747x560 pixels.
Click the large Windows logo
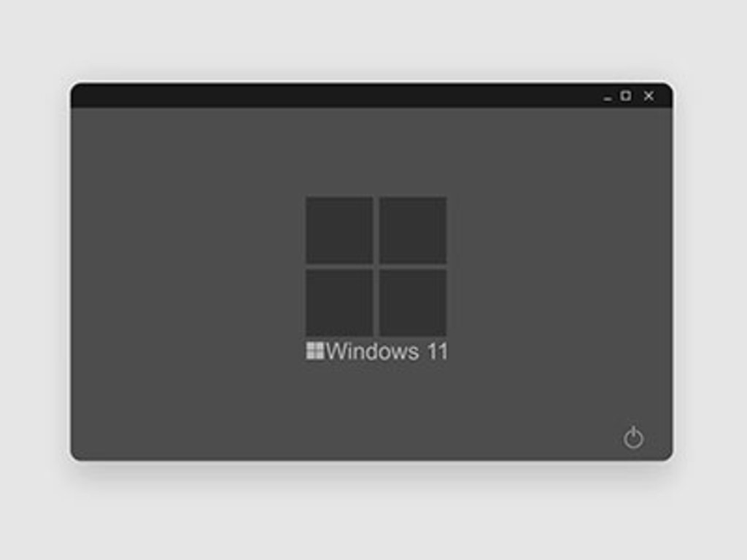[x=376, y=266]
